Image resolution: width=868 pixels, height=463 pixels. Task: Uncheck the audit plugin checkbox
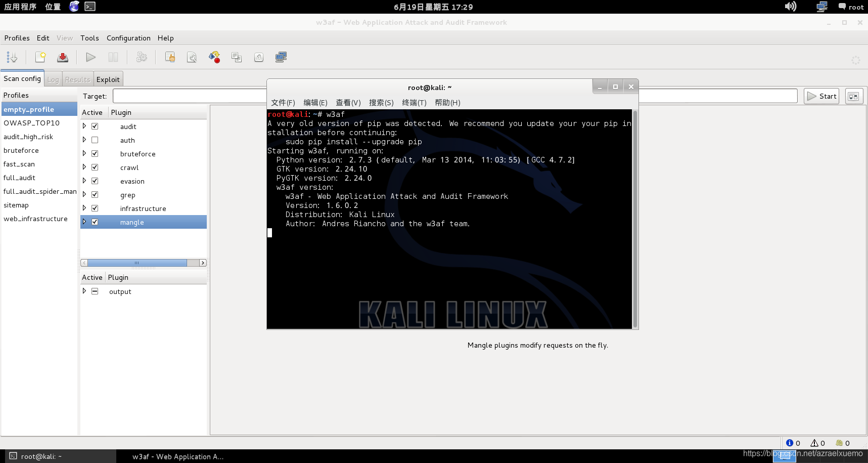point(94,126)
